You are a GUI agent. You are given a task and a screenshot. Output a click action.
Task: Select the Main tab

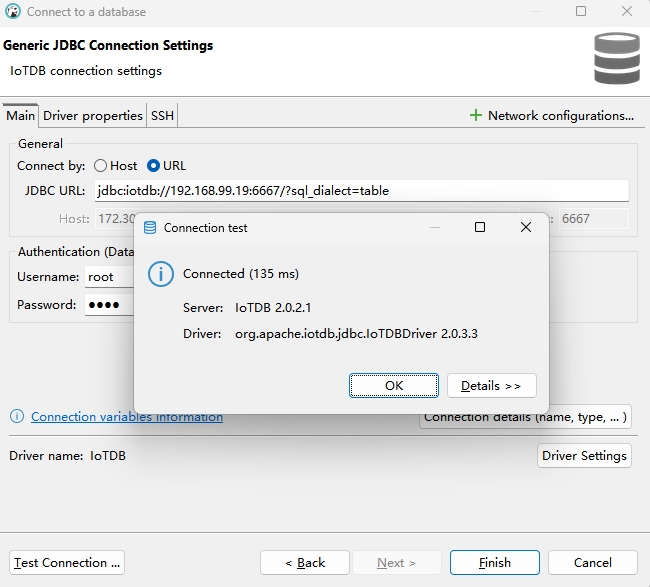[x=21, y=116]
